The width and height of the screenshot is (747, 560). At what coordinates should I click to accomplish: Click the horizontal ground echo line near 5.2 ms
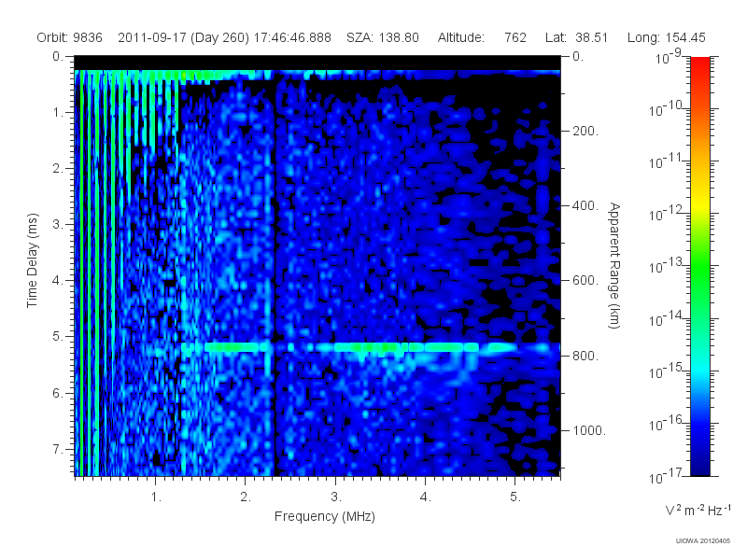(x=370, y=347)
